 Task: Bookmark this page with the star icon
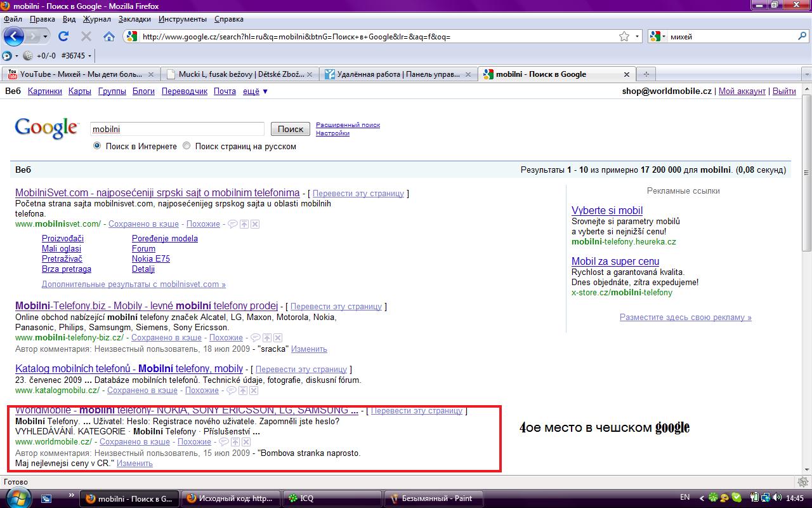pos(624,36)
